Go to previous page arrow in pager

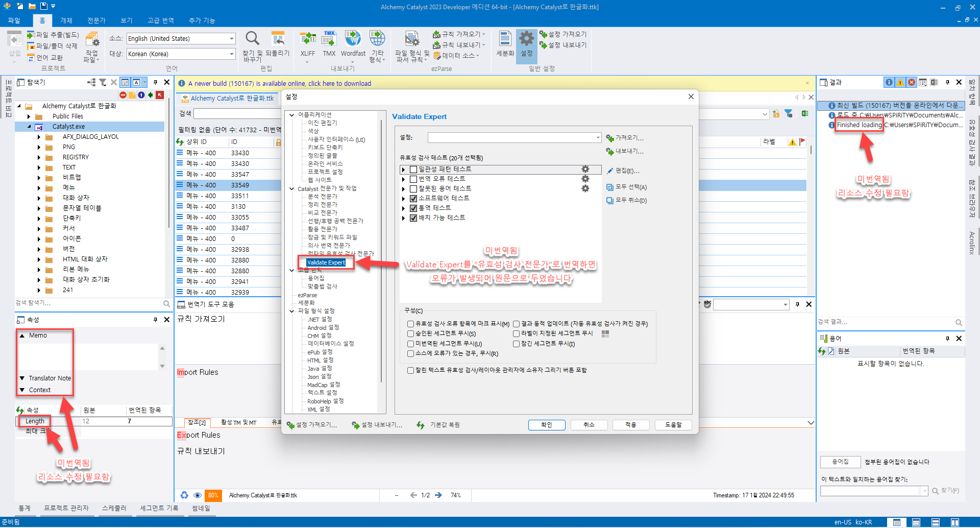pyautogui.click(x=413, y=495)
